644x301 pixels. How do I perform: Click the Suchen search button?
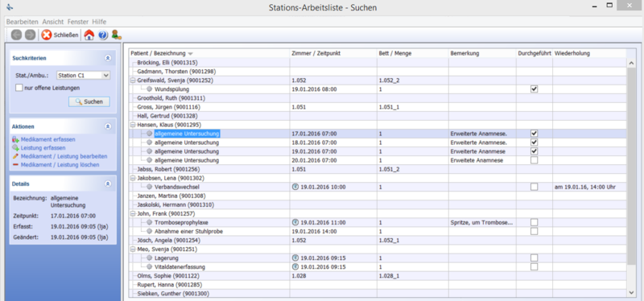[x=89, y=101]
